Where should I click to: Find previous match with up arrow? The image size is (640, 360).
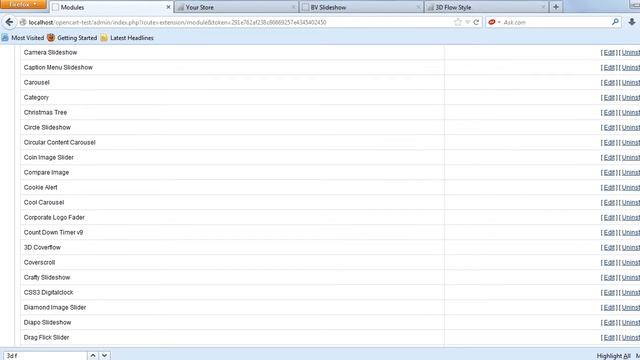pyautogui.click(x=93, y=356)
